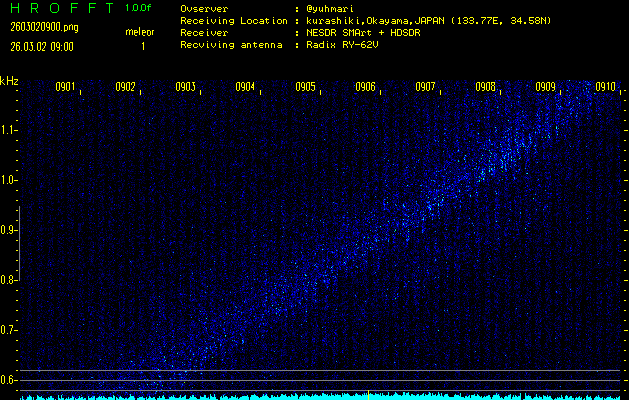The height and width of the screenshot is (400, 629).
Task: Click the meteor count label
Action: 140,32
